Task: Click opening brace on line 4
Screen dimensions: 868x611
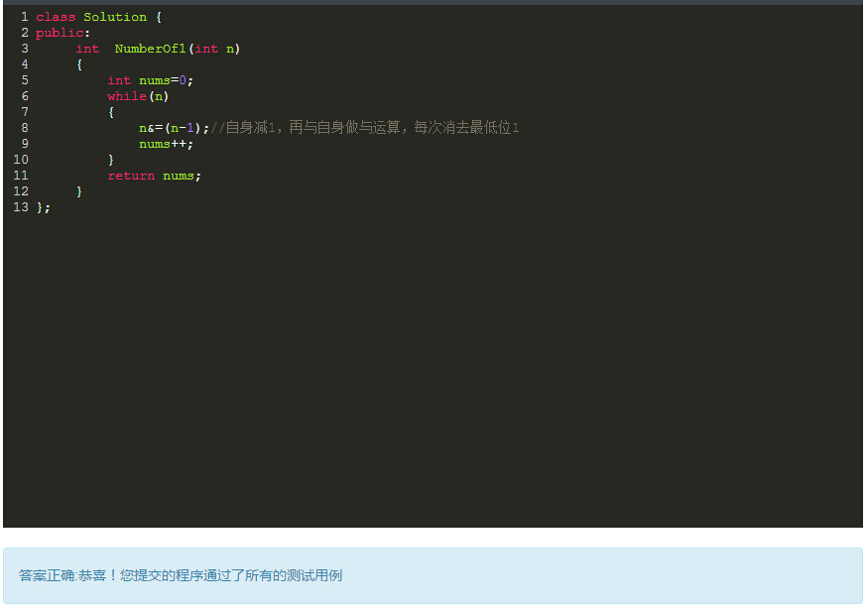Action: (79, 64)
